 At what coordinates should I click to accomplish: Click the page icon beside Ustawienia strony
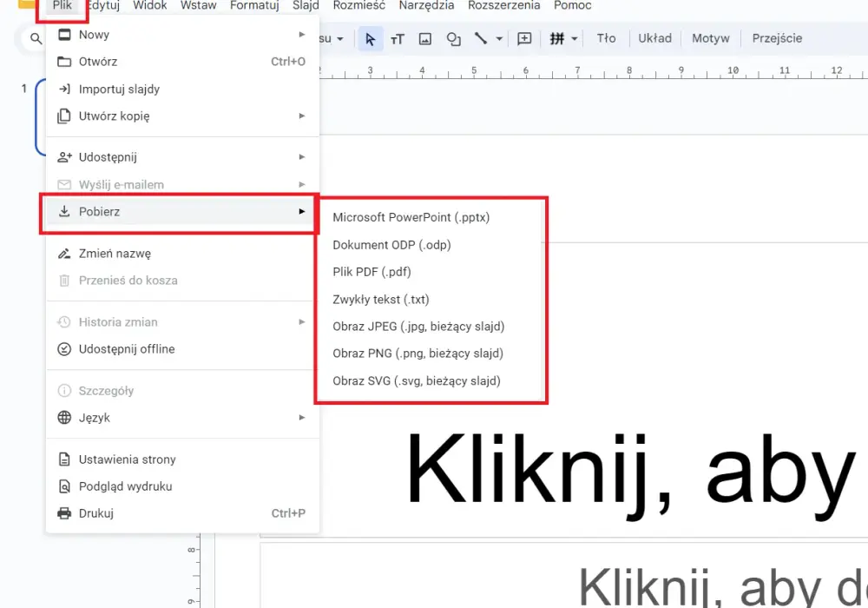click(x=64, y=459)
